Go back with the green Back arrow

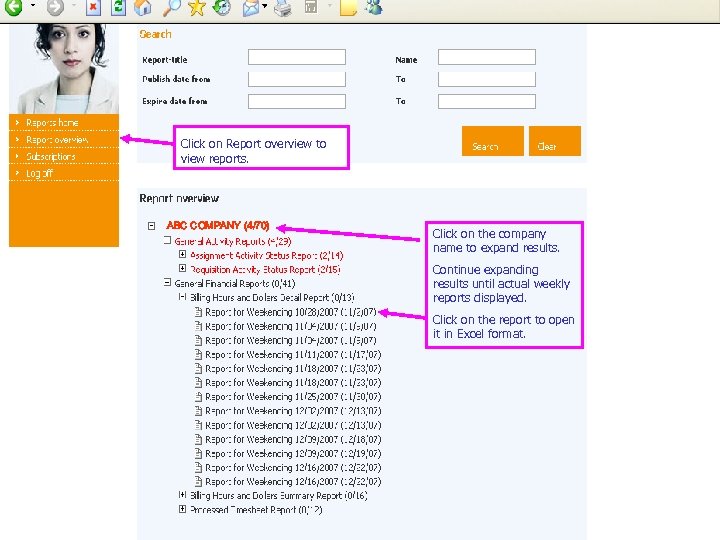coord(13,6)
